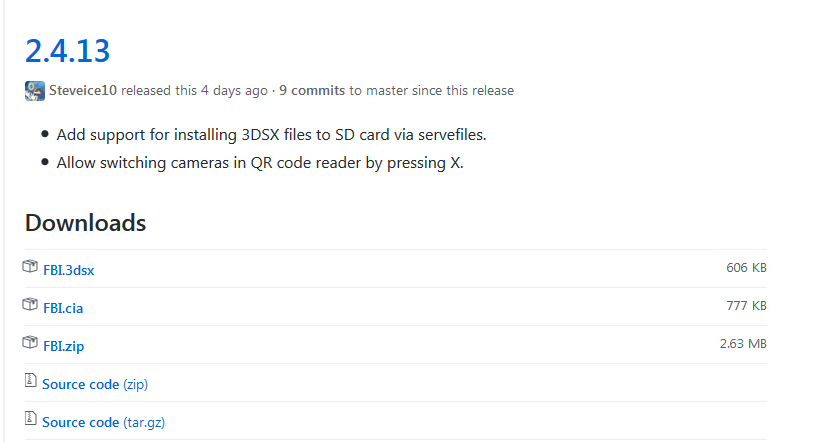Download Source code (zip)

[95, 384]
